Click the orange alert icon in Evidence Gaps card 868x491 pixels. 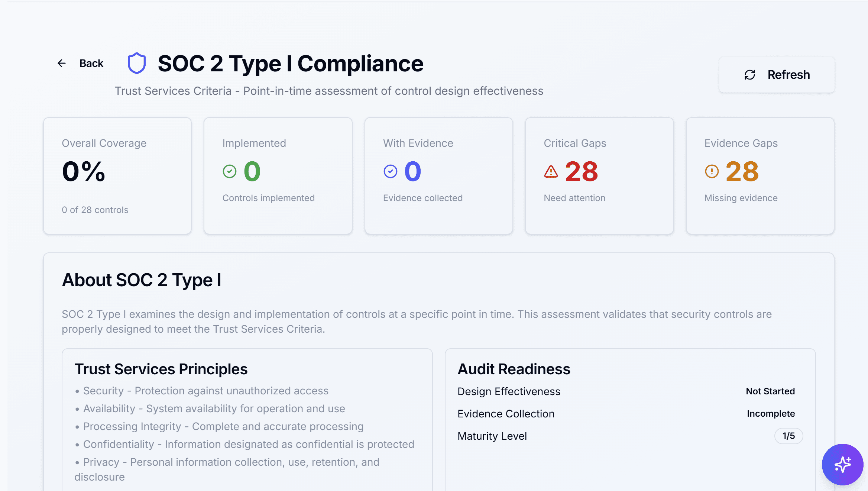(711, 171)
